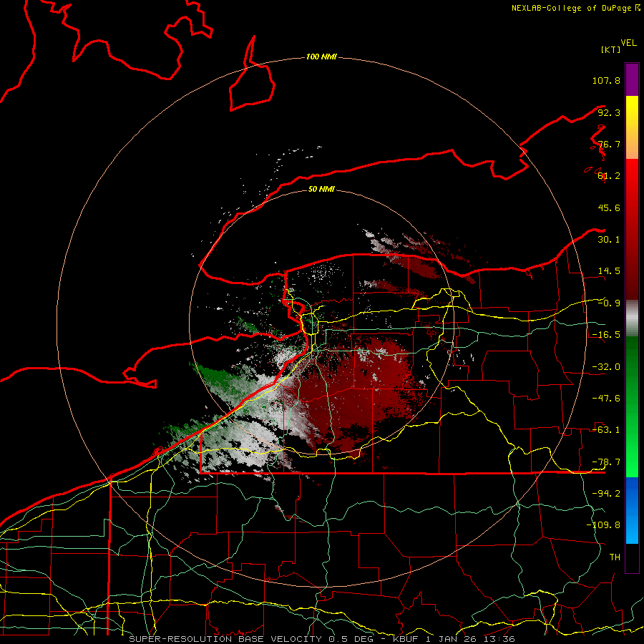The width and height of the screenshot is (644, 644).
Task: Click the 45.6 scale value
Action: 609,208
